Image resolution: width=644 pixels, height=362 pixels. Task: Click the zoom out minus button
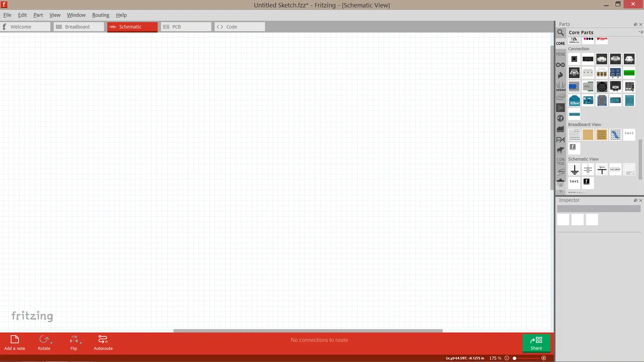[507, 358]
